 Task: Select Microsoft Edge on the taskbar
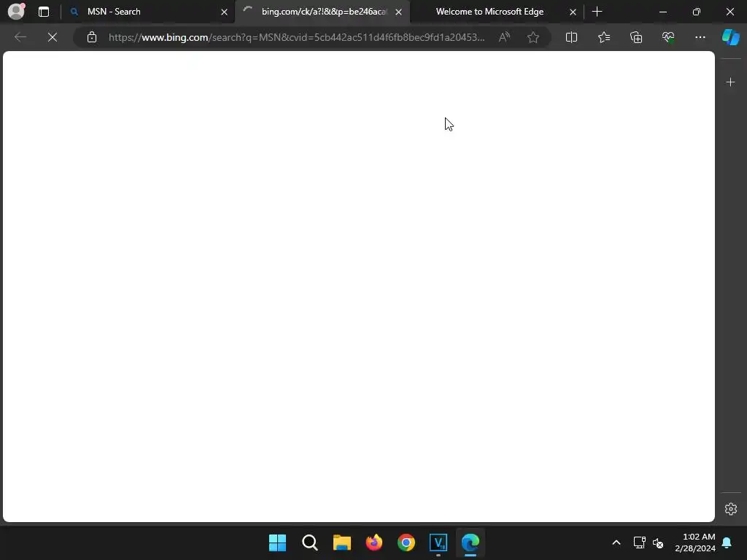coord(471,542)
